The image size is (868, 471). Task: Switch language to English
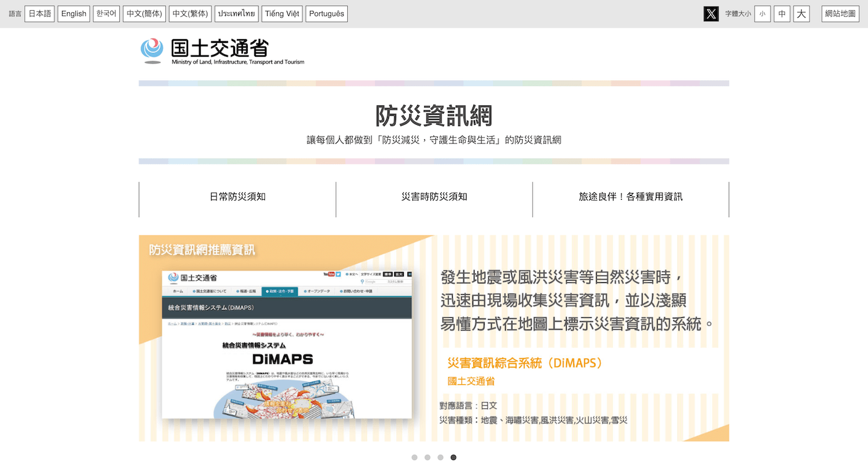pyautogui.click(x=74, y=14)
